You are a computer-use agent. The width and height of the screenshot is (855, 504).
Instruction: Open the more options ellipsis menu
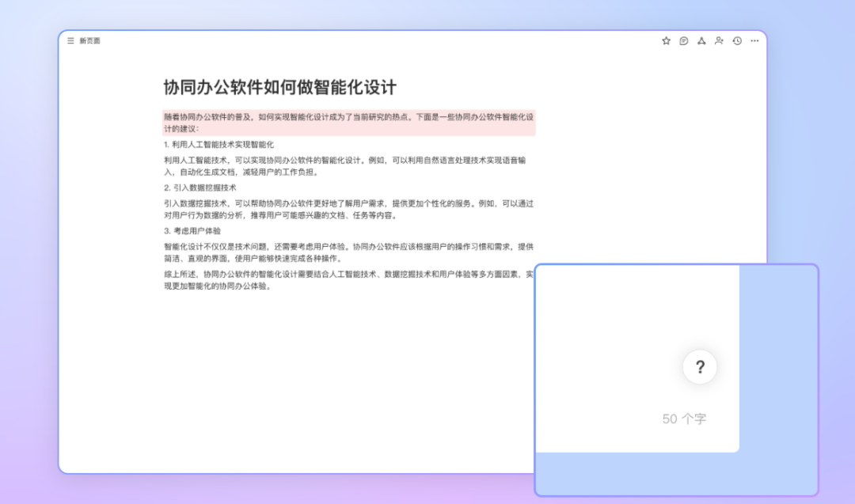coord(754,41)
